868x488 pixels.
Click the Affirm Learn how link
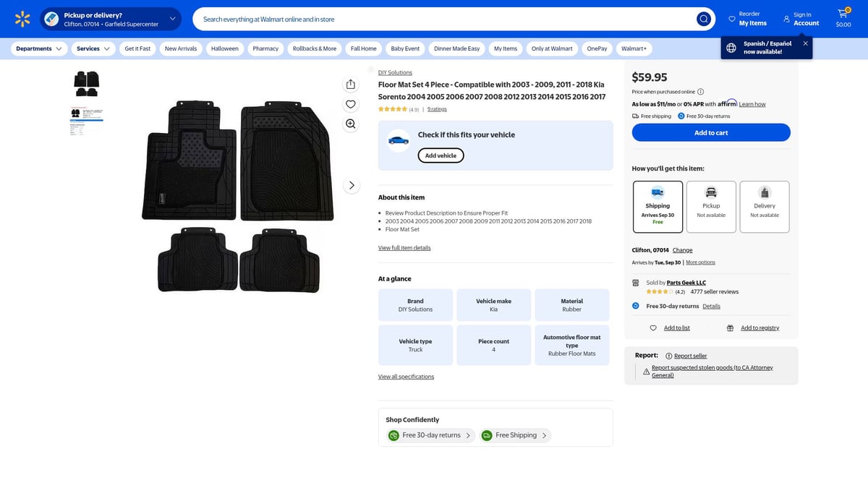pyautogui.click(x=752, y=104)
